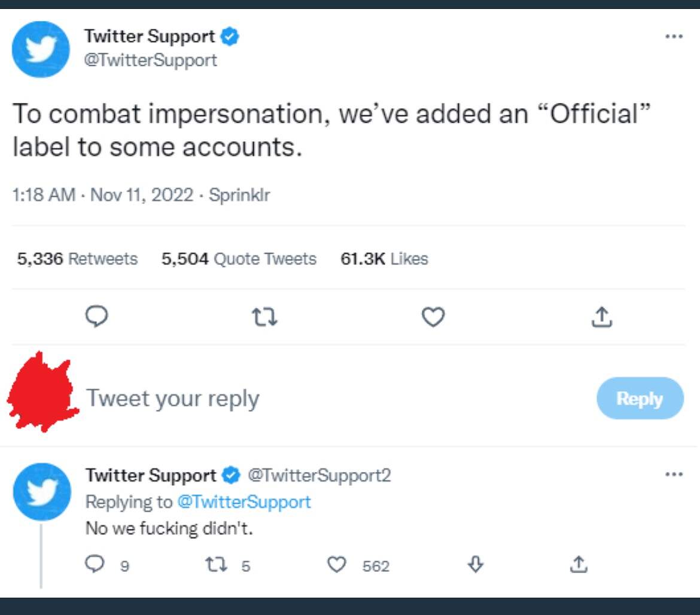
Task: Like the TwitterSupport2 reply
Action: tap(337, 565)
